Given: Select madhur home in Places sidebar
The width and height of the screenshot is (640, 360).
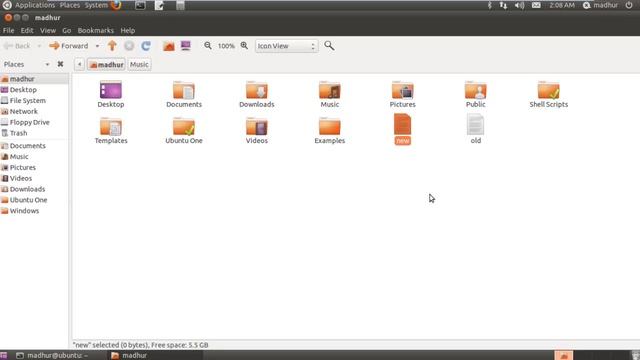Looking at the screenshot, I should coord(34,79).
